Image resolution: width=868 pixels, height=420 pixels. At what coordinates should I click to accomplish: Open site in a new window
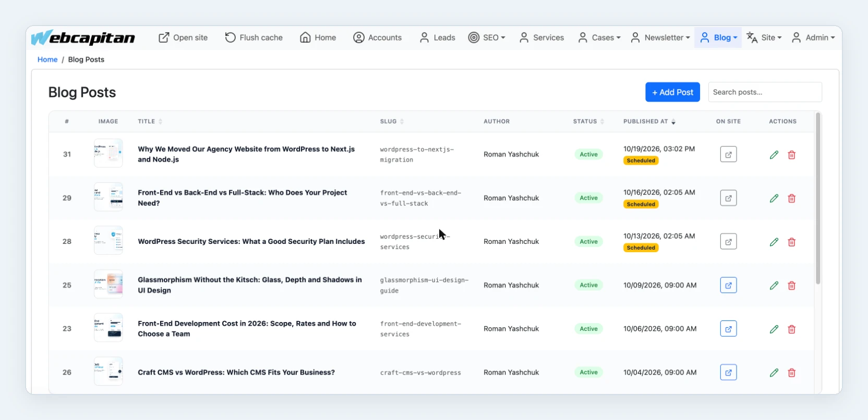coord(183,38)
